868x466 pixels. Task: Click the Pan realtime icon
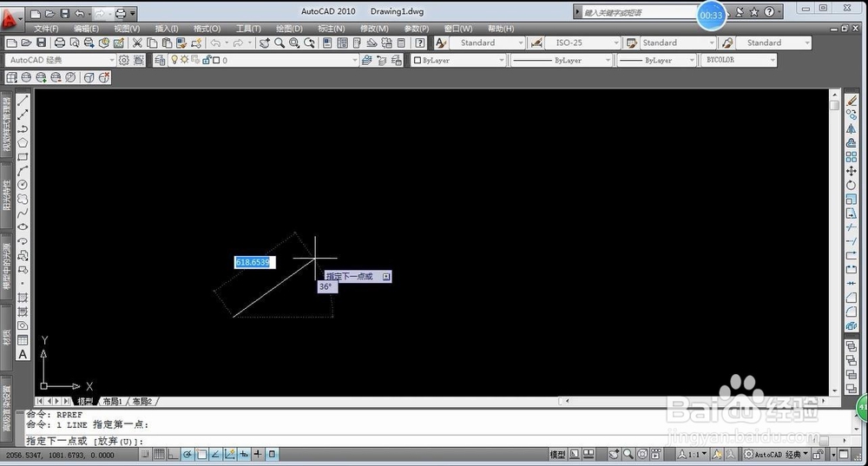pos(265,43)
